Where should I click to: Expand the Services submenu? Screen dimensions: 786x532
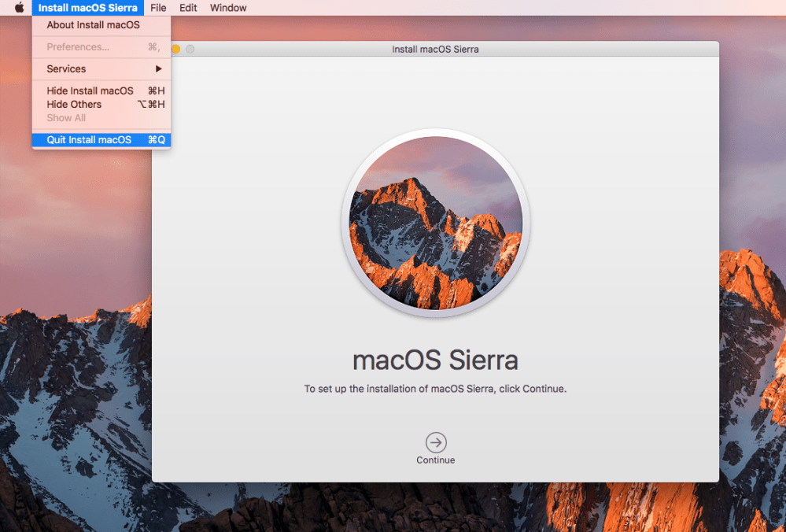101,68
